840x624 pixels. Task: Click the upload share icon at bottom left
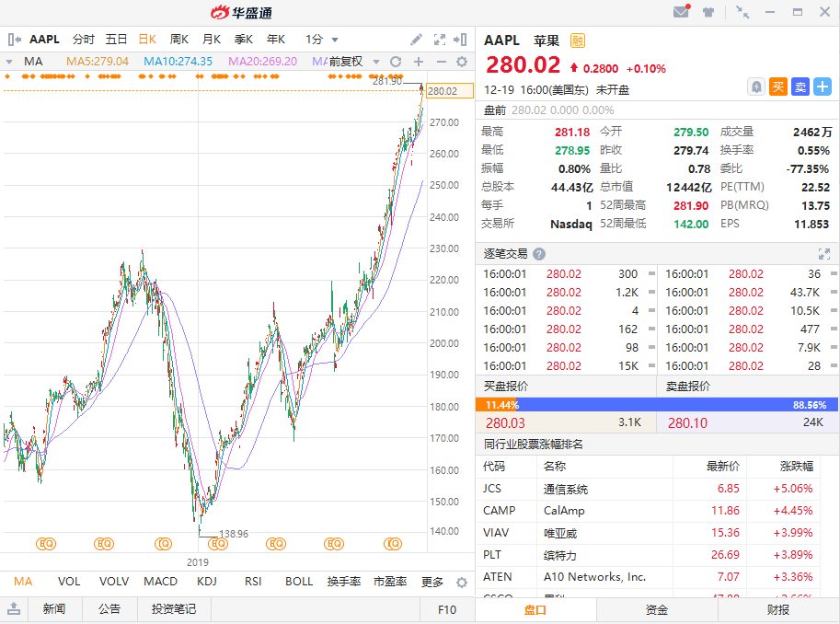point(14,609)
